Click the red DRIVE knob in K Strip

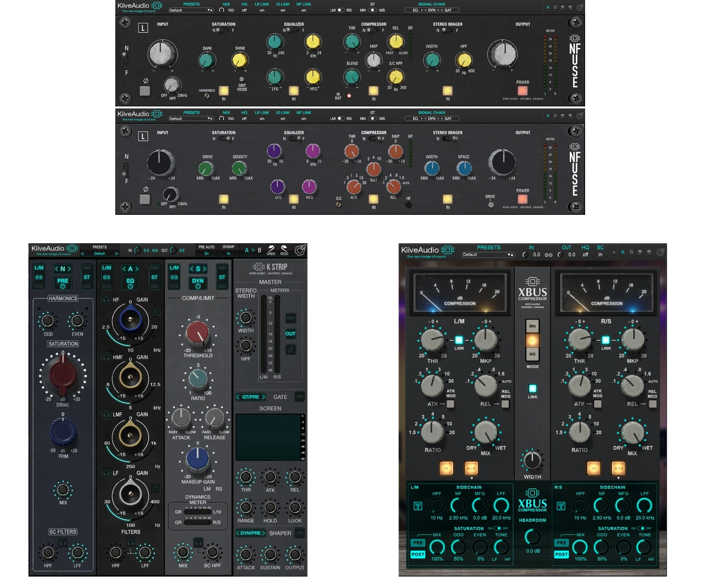coord(63,375)
